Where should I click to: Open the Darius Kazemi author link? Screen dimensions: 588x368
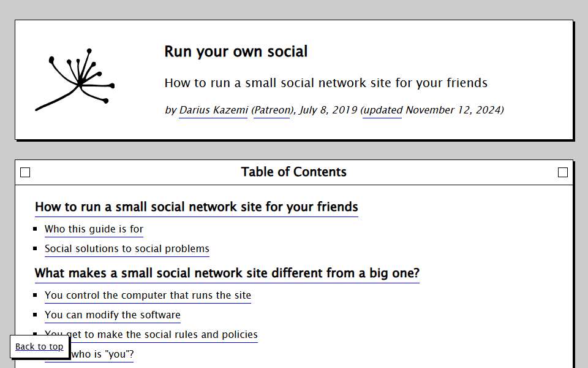pos(213,110)
